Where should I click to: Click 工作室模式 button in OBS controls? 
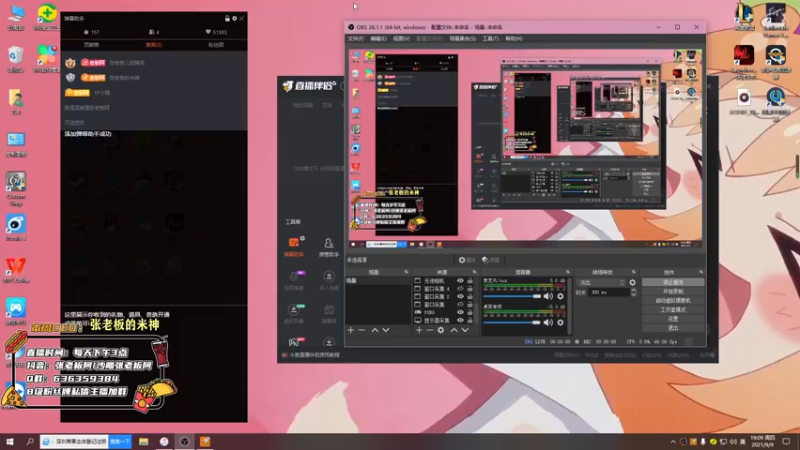coord(673,310)
